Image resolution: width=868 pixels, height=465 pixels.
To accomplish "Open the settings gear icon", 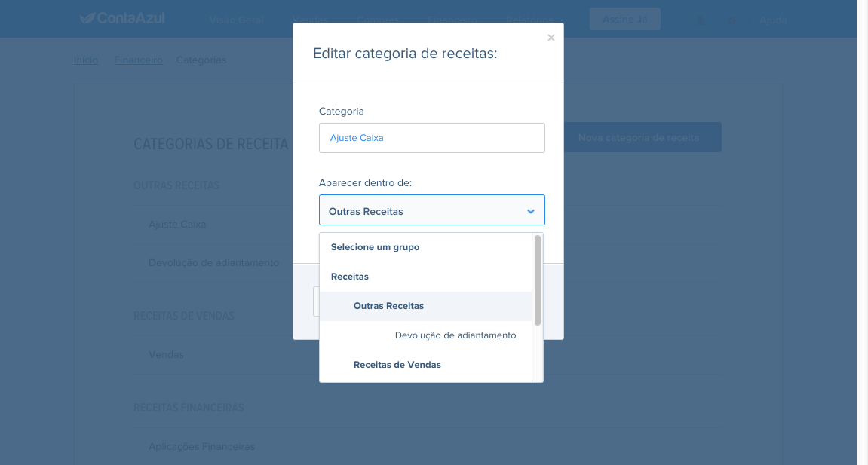I will (x=732, y=20).
